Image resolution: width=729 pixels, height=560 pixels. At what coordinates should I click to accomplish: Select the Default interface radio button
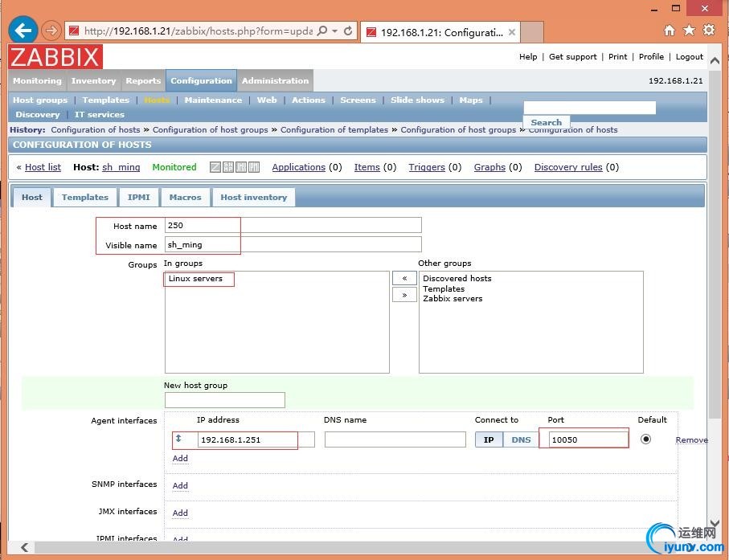coord(645,439)
